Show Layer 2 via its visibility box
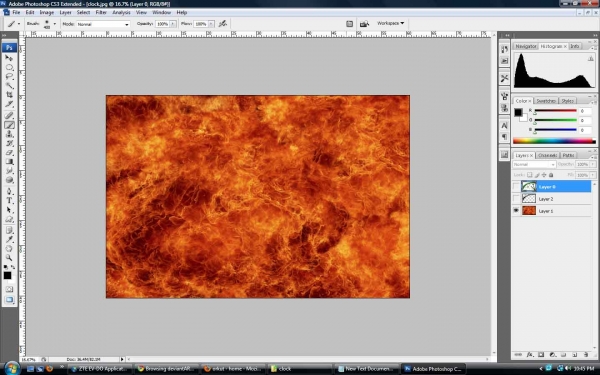 click(x=516, y=199)
